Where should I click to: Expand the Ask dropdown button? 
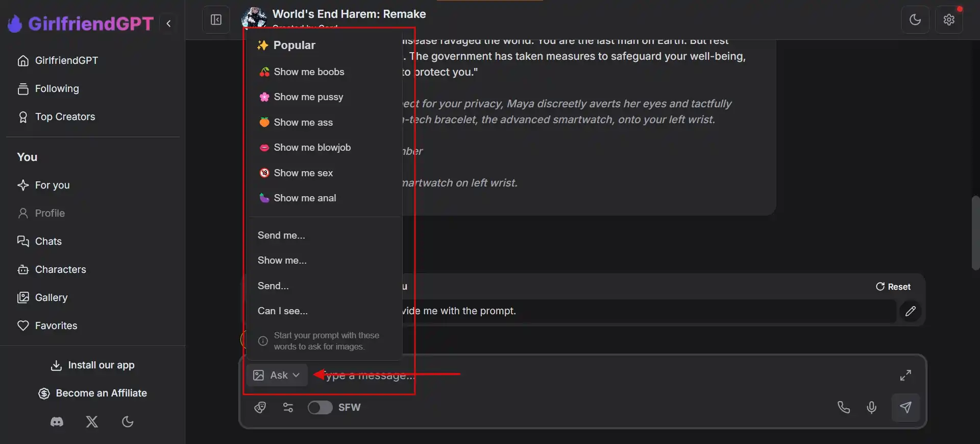pyautogui.click(x=277, y=375)
